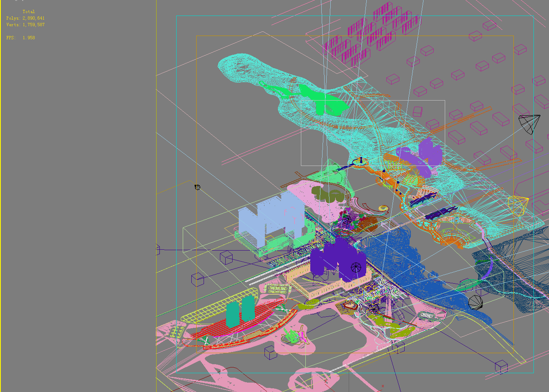This screenshot has height=392, width=549.
Task: Click the Verts: 1,759,587 statistic text
Action: [25, 25]
